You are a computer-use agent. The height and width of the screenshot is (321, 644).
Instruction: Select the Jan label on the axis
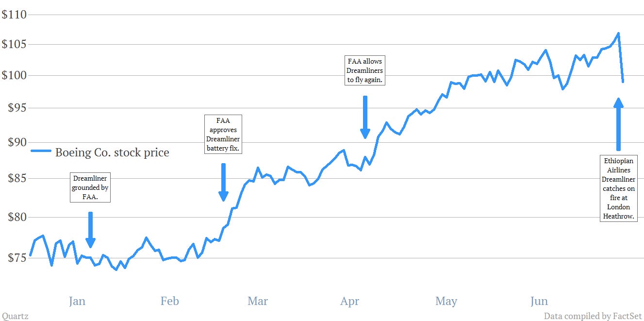(x=77, y=301)
